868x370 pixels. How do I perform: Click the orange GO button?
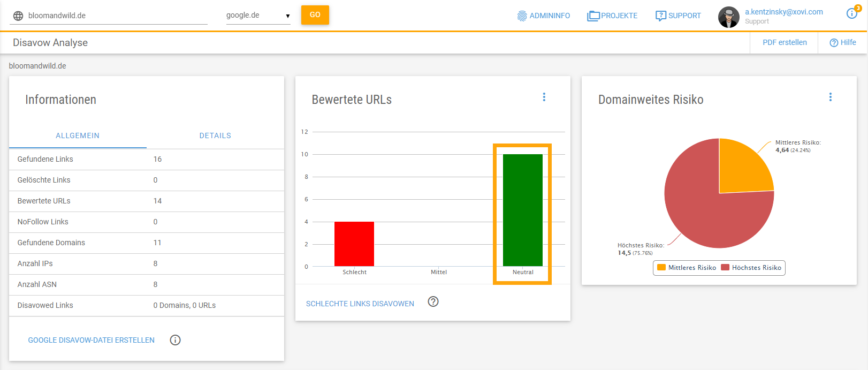tap(315, 15)
